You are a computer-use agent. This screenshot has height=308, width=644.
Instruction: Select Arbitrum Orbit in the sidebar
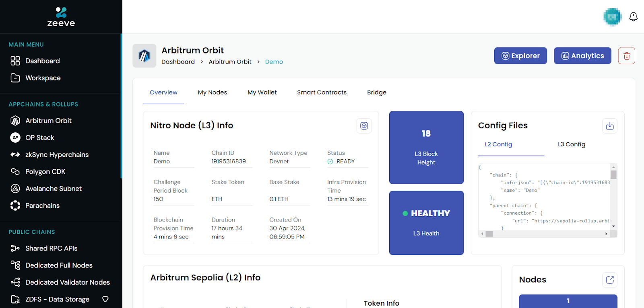pos(48,121)
